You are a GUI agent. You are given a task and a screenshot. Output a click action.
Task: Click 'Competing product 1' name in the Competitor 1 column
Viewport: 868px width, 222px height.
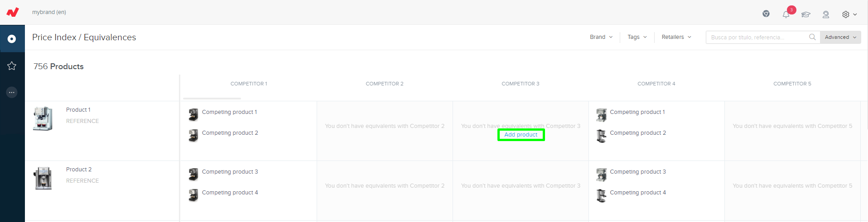click(x=229, y=112)
